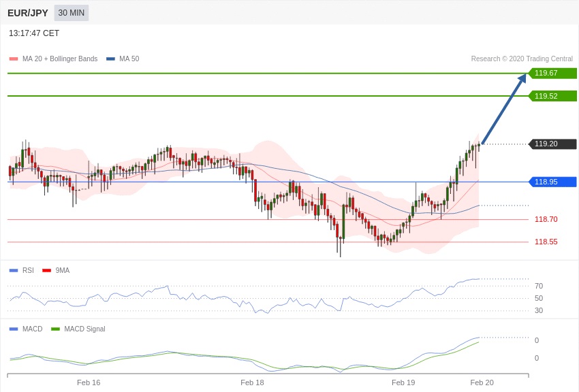Click the 119.20 current price tag
Screen dimensions: 579x392
coord(553,144)
